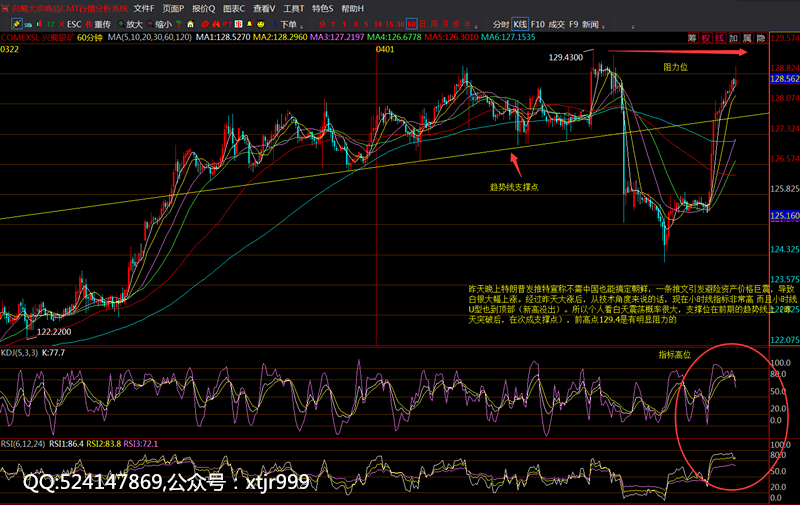Click the green 12 toolbar icon
This screenshot has width=800, height=505.
pos(51,24)
